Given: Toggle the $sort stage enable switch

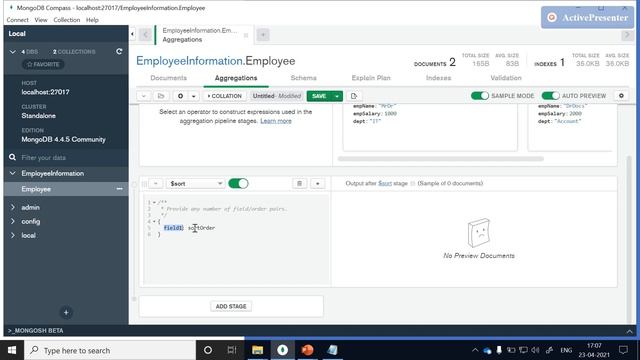Looking at the screenshot, I should [238, 183].
